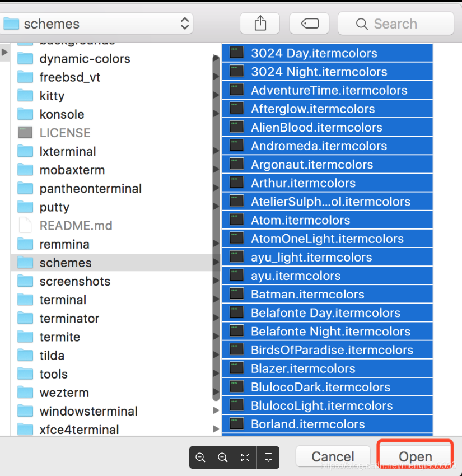Screen dimensions: 462x476
Task: Select AtelierSulph...ol.itermcolors
Action: point(328,201)
